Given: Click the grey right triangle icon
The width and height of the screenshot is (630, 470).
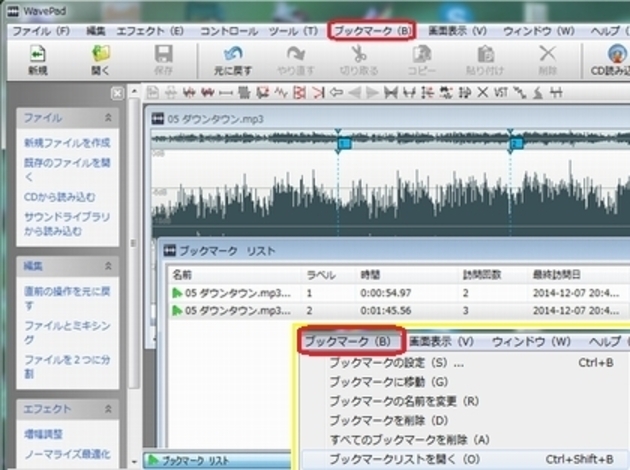Looking at the screenshot, I should pos(372,93).
